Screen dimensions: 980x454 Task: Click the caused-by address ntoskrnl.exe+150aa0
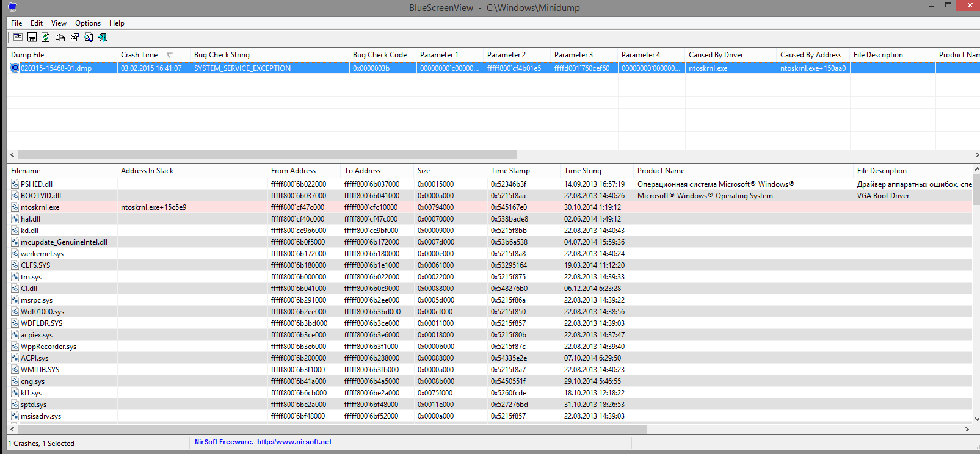coord(813,68)
